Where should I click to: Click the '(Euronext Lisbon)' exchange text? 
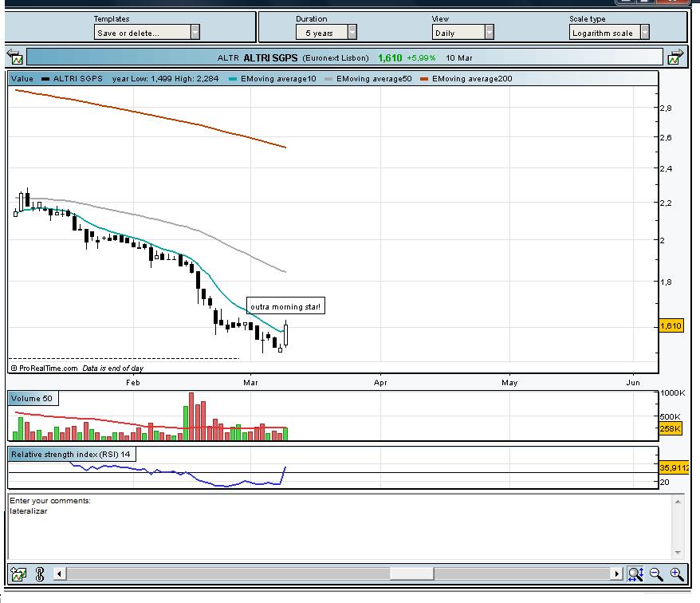(336, 57)
